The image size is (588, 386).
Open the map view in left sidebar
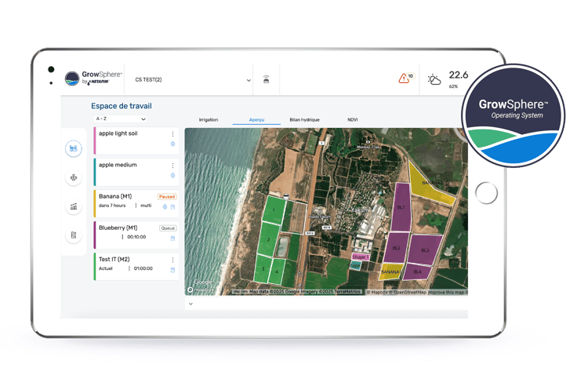(x=74, y=148)
